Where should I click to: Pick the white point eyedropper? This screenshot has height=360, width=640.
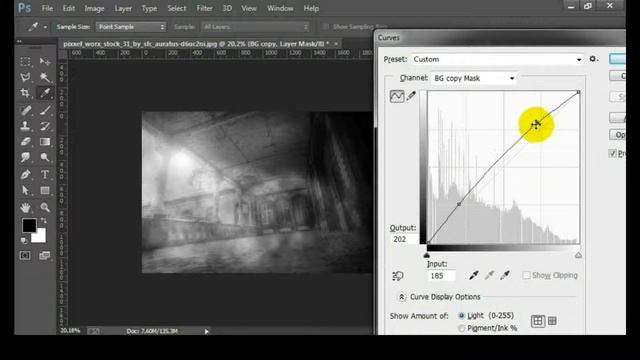(x=505, y=276)
